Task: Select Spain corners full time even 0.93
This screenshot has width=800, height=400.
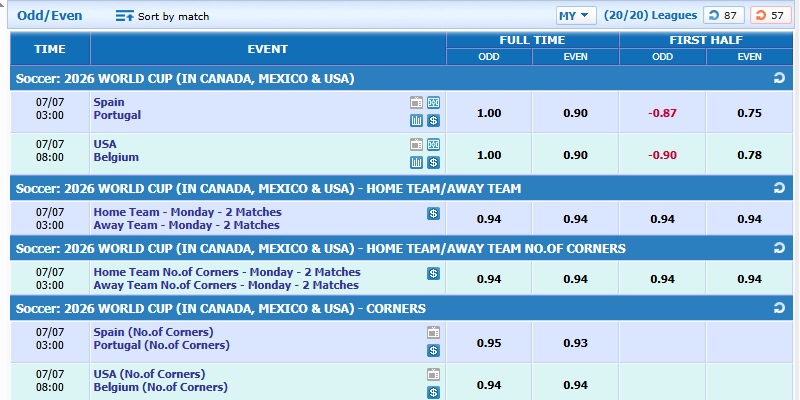Action: tap(576, 343)
